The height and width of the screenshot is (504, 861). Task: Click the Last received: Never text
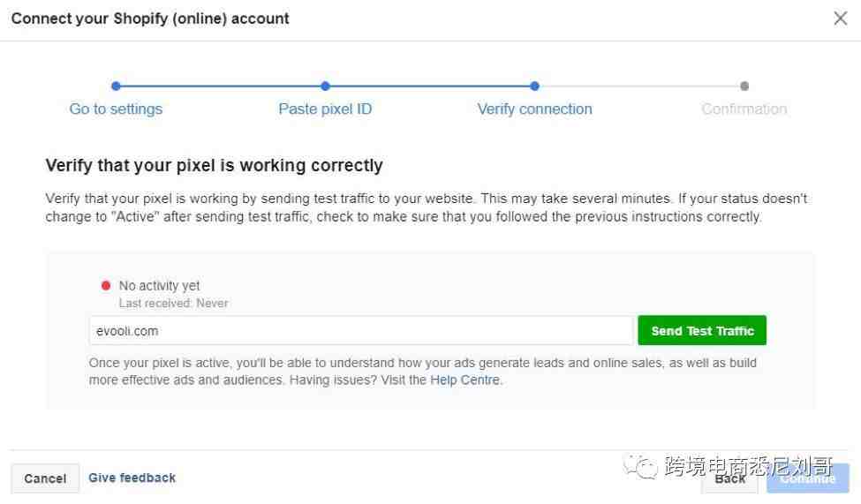[173, 303]
